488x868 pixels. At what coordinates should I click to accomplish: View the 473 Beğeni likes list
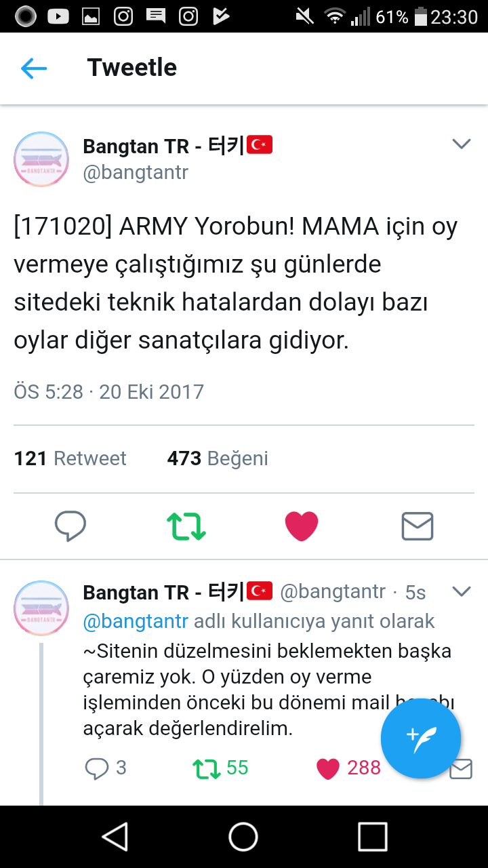tap(218, 458)
